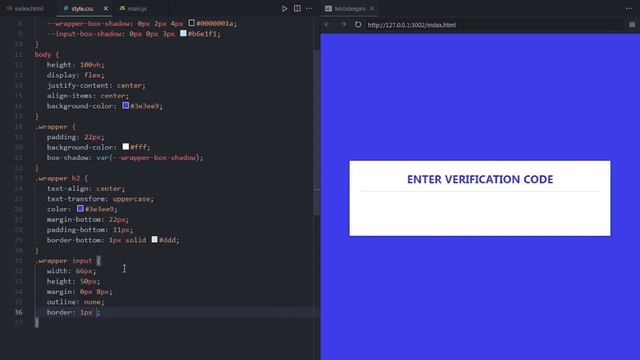Close the style.css tab
Screen dimensions: 640x360
106,8
